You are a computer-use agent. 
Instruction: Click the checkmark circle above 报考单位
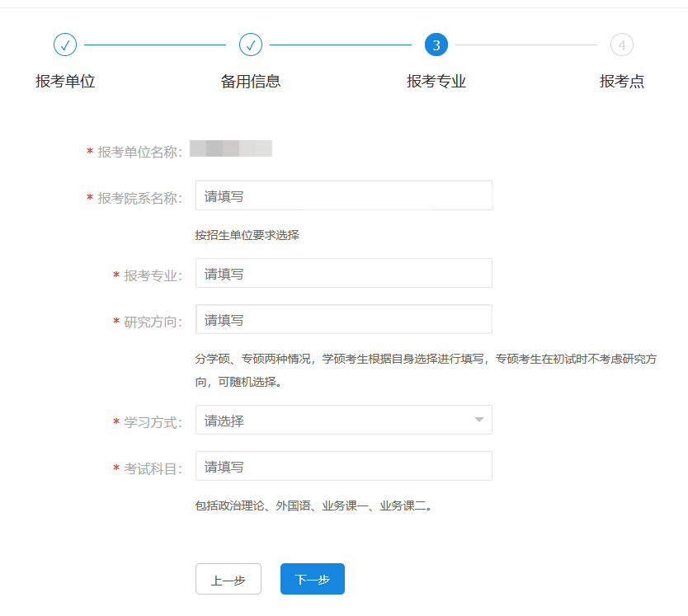64,45
